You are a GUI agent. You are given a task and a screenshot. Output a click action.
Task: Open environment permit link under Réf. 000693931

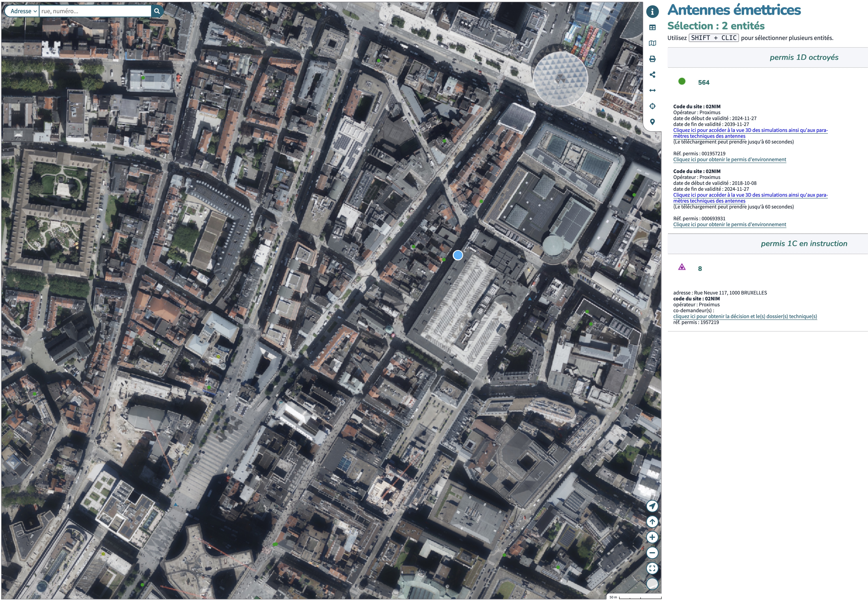click(729, 224)
